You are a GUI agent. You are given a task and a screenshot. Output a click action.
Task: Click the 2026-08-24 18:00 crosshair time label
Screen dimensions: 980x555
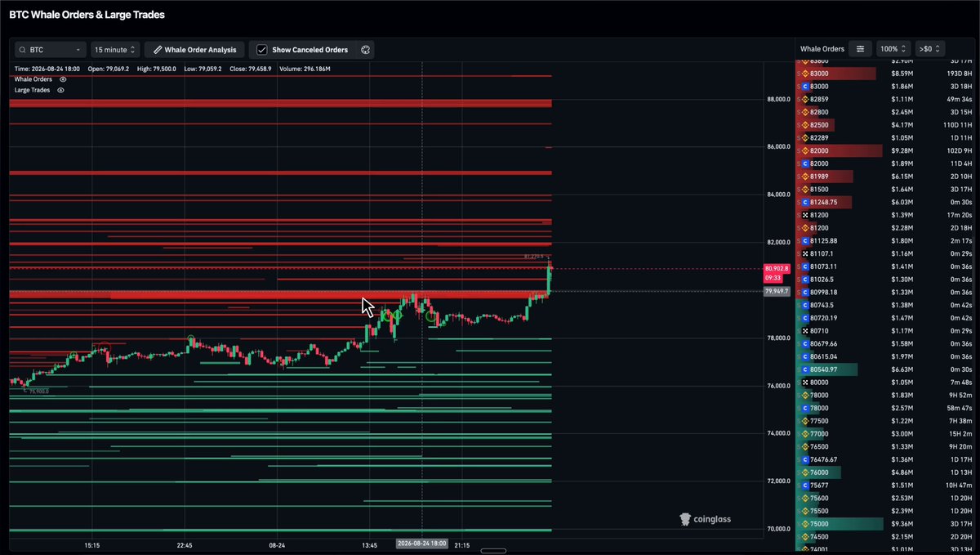pos(421,544)
